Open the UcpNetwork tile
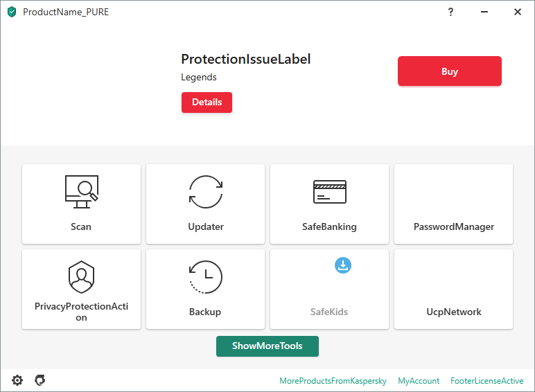 point(453,289)
